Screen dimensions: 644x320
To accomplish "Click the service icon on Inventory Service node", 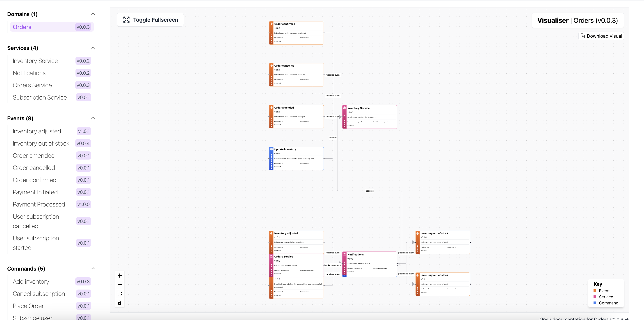I will point(345,108).
